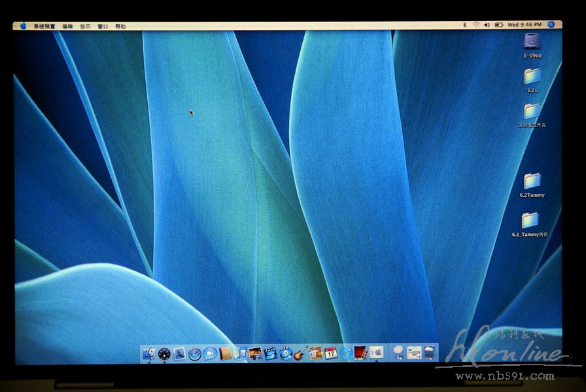Open Finder from the dock
The height and width of the screenshot is (392, 586).
149,353
